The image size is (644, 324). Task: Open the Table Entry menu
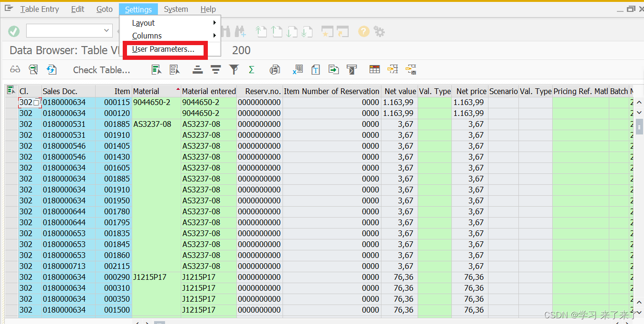(39, 9)
